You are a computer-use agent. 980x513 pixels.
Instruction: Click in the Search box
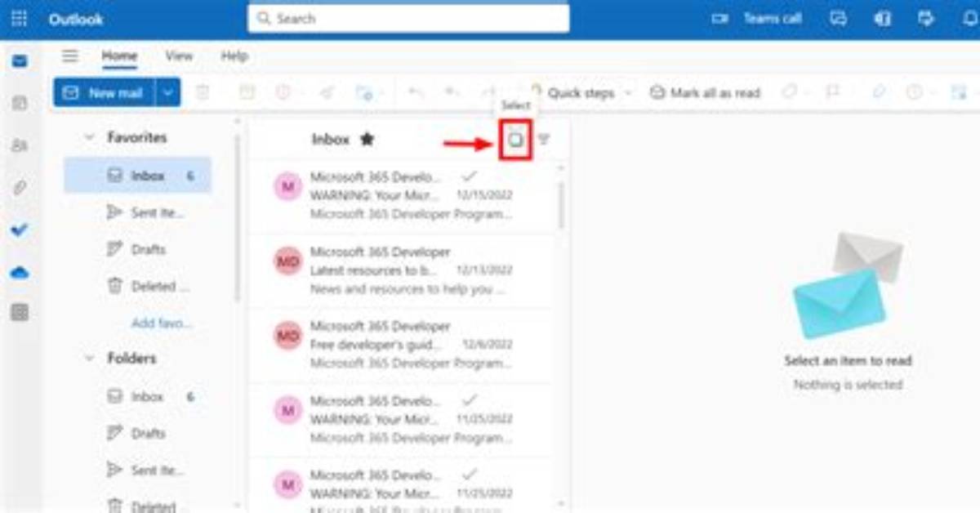pyautogui.click(x=408, y=18)
